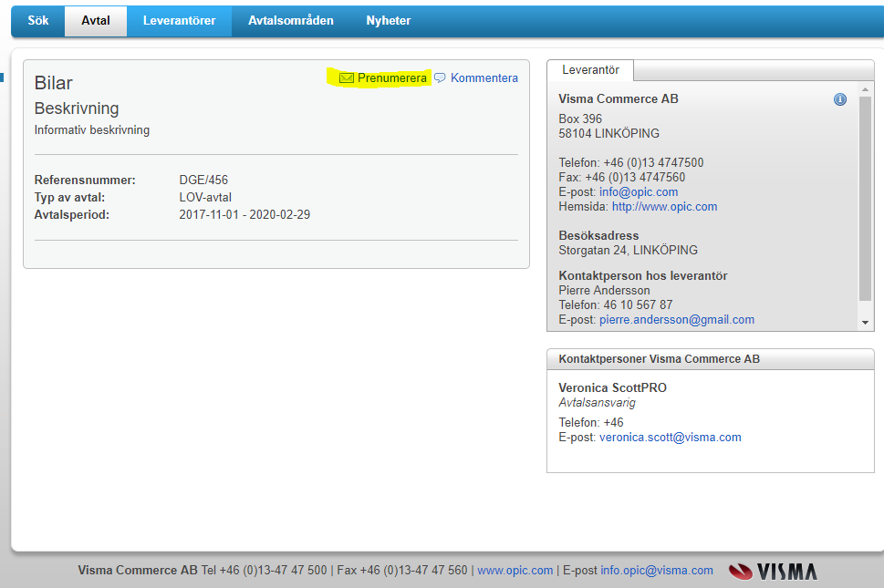Click the Beskrivning subheading
Screen dimensions: 884x588
coord(77,108)
